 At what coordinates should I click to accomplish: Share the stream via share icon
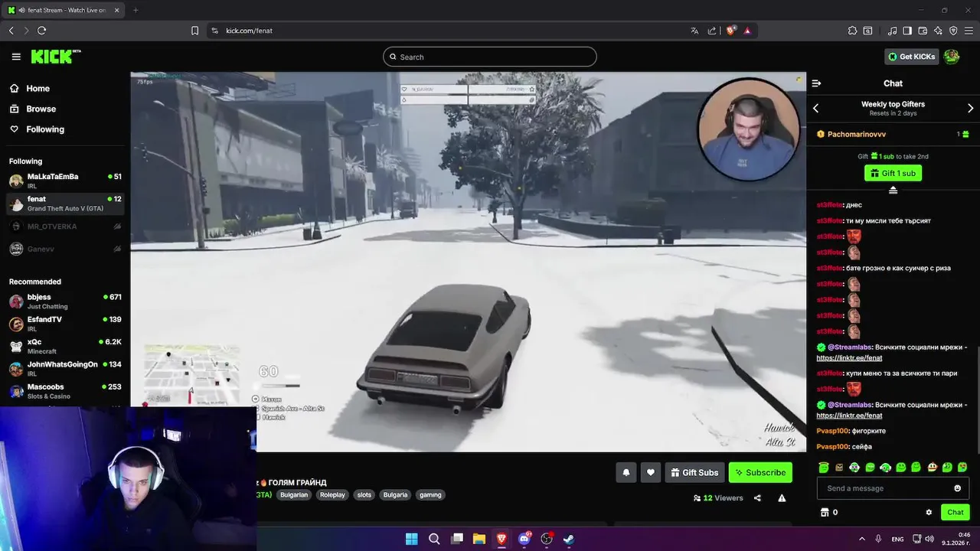click(x=757, y=498)
